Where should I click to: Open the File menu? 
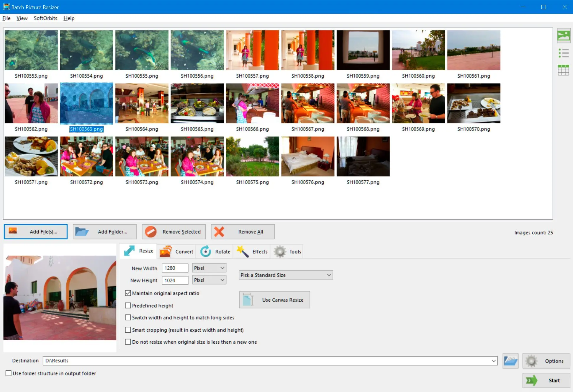click(x=6, y=18)
